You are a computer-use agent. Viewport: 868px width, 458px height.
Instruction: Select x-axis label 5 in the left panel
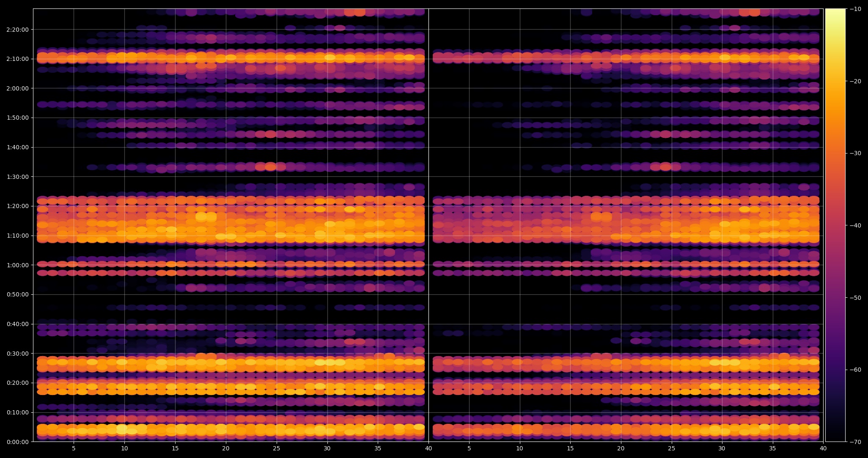(74, 448)
